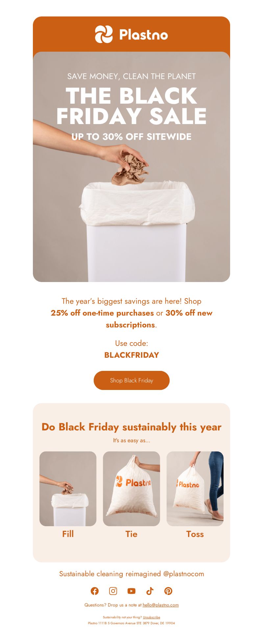Screen dimensions: 263x644
Task: Open the Fill step thumbnail image
Action: pos(68,489)
